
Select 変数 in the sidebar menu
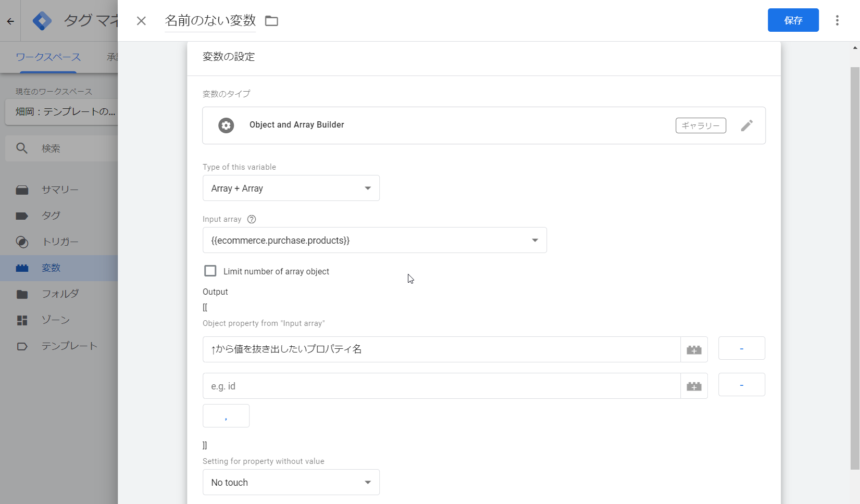click(51, 268)
